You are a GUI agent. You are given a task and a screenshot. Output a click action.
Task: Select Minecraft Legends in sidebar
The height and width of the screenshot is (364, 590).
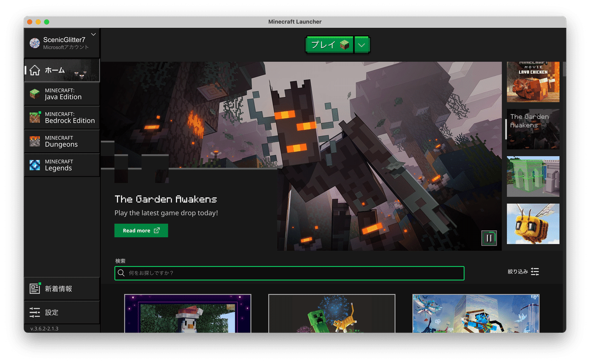62,165
